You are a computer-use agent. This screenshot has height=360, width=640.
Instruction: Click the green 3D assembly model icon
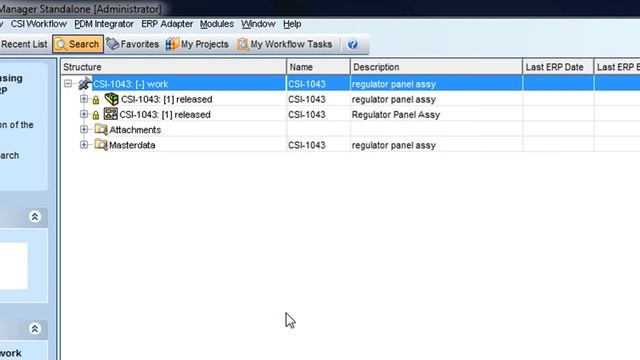point(111,99)
